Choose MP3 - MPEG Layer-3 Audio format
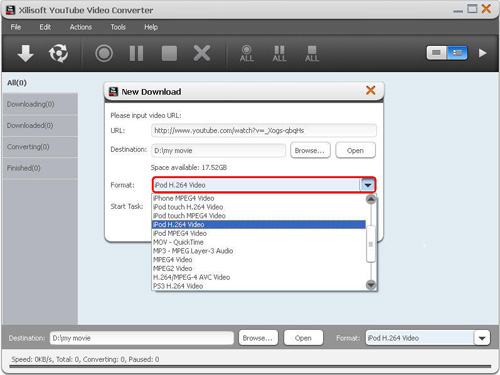500x375 pixels. click(259, 251)
